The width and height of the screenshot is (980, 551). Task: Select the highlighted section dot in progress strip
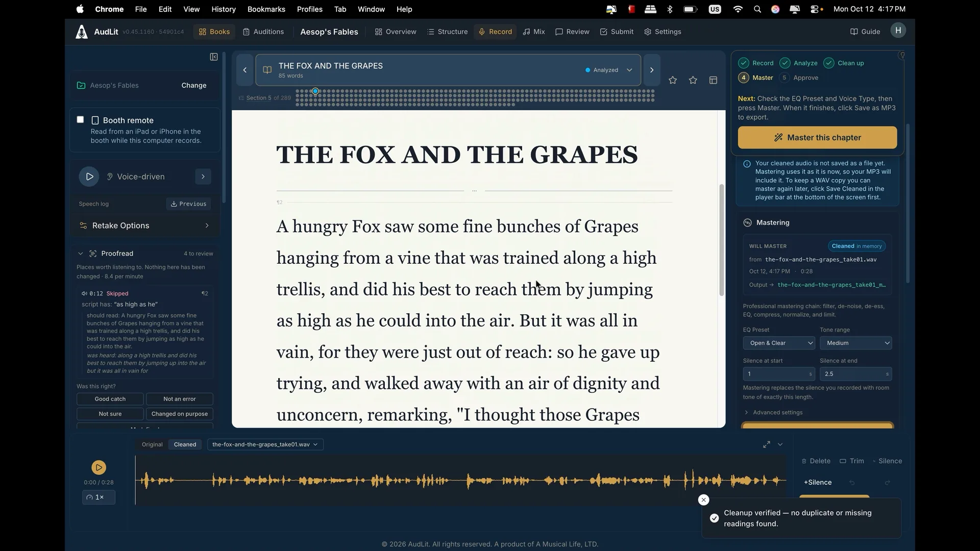(315, 91)
